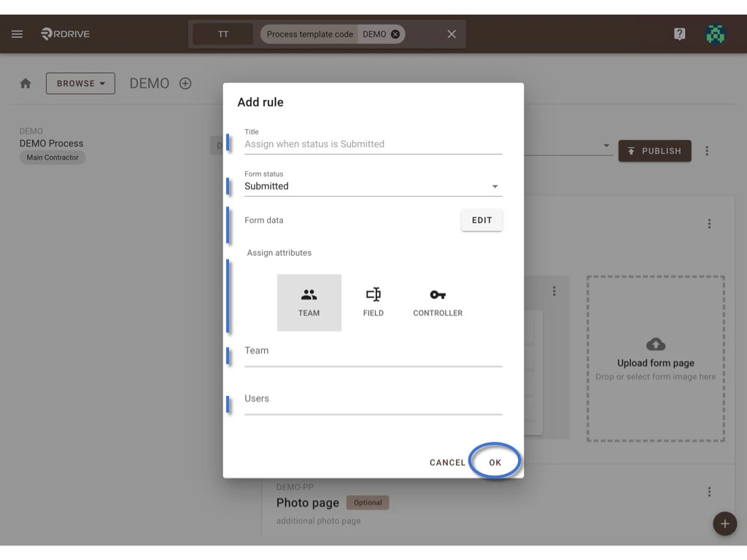Open the Form status dropdown
This screenshot has width=747, height=560.
pyautogui.click(x=495, y=186)
